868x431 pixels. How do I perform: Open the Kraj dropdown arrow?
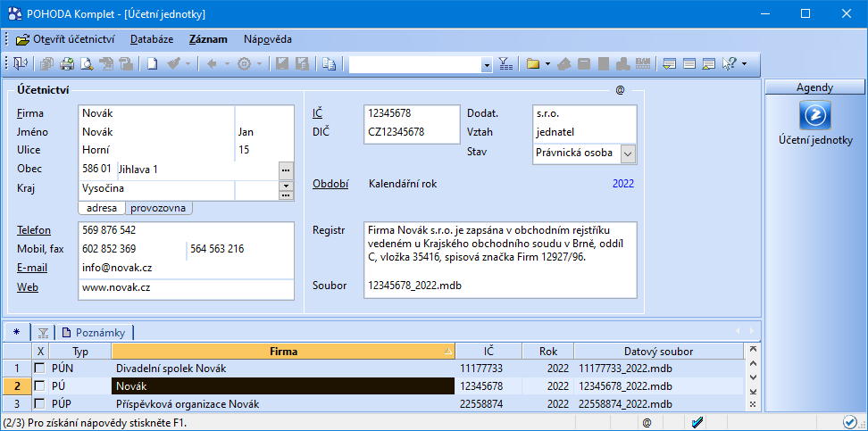click(x=286, y=186)
